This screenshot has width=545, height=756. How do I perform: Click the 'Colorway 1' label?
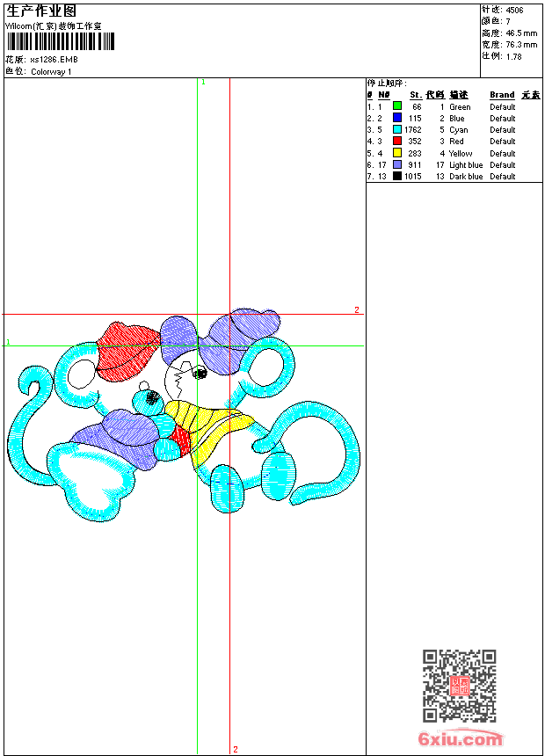(51, 72)
